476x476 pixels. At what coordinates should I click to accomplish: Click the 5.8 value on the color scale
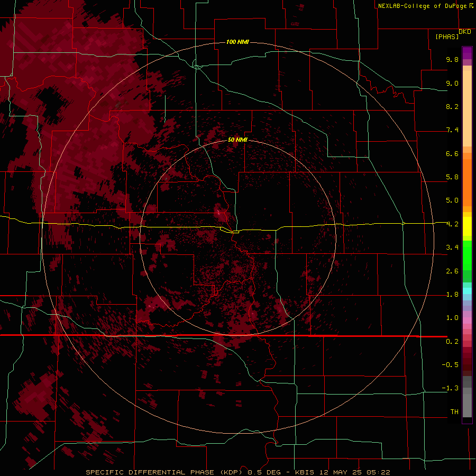[452, 177]
